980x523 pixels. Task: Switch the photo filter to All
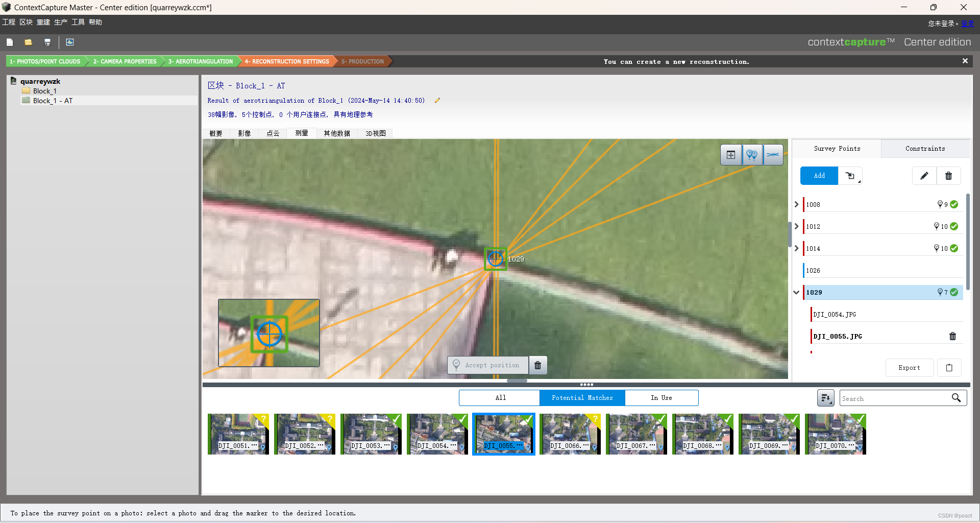point(499,397)
